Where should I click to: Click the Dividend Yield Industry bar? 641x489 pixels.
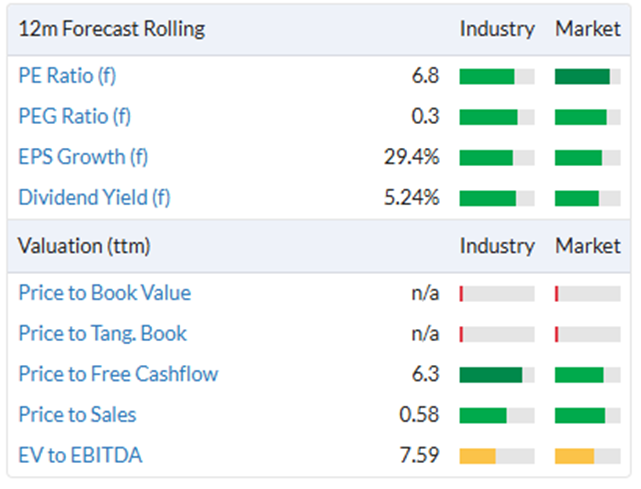point(497,198)
